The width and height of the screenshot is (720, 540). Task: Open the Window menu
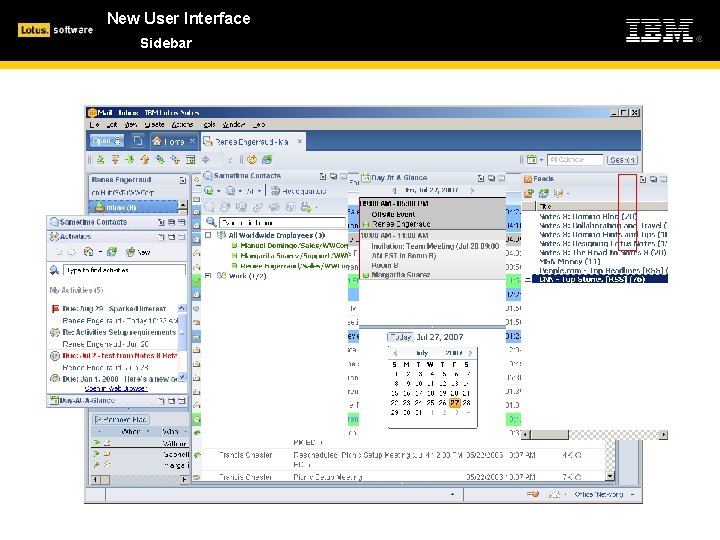coord(234,124)
